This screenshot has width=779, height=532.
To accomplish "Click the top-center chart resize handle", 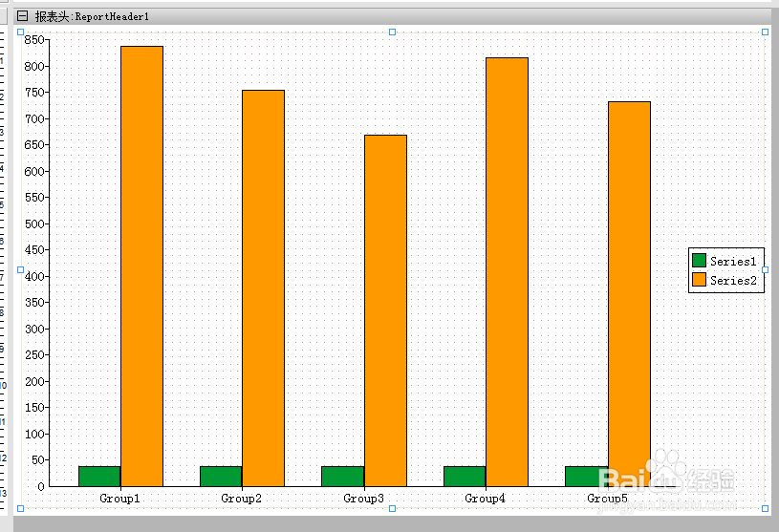I will [x=393, y=32].
